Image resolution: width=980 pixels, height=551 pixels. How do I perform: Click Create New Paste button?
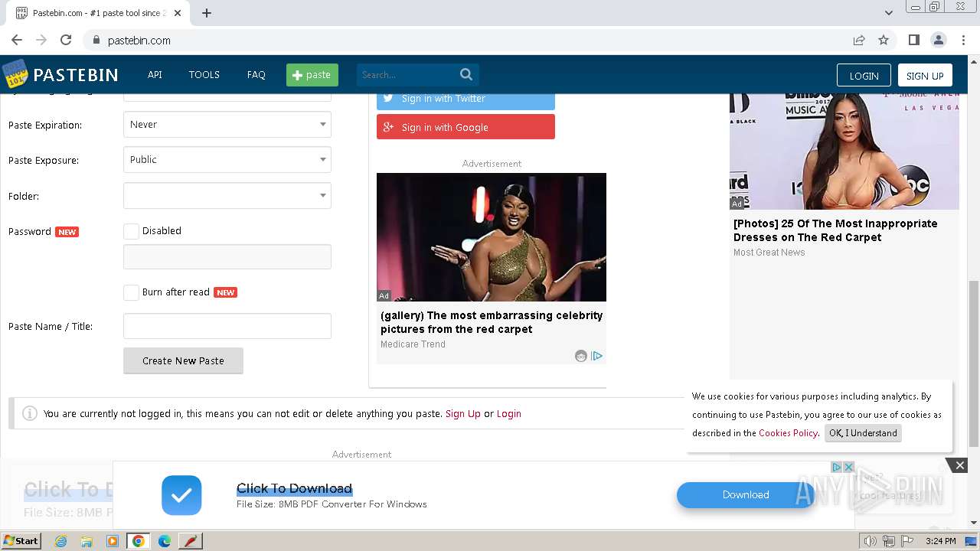183,360
